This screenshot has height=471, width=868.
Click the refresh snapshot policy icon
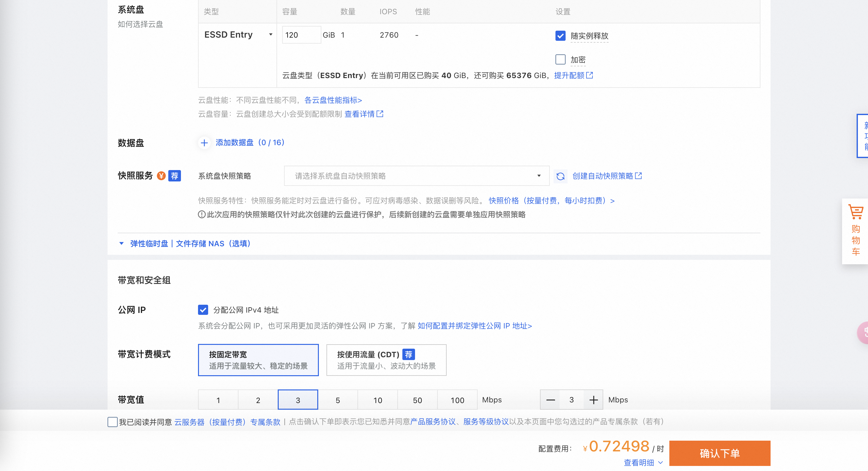[560, 176]
